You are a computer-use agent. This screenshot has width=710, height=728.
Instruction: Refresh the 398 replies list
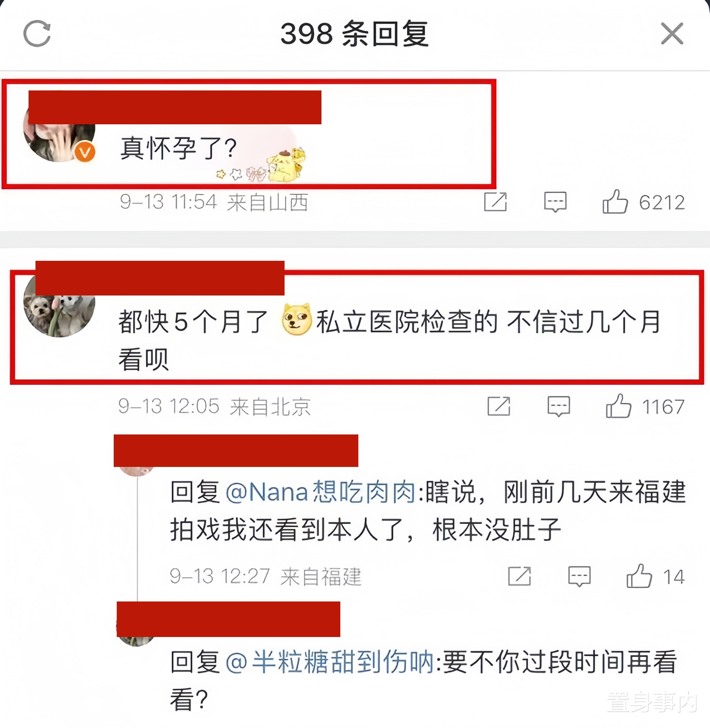tap(37, 34)
